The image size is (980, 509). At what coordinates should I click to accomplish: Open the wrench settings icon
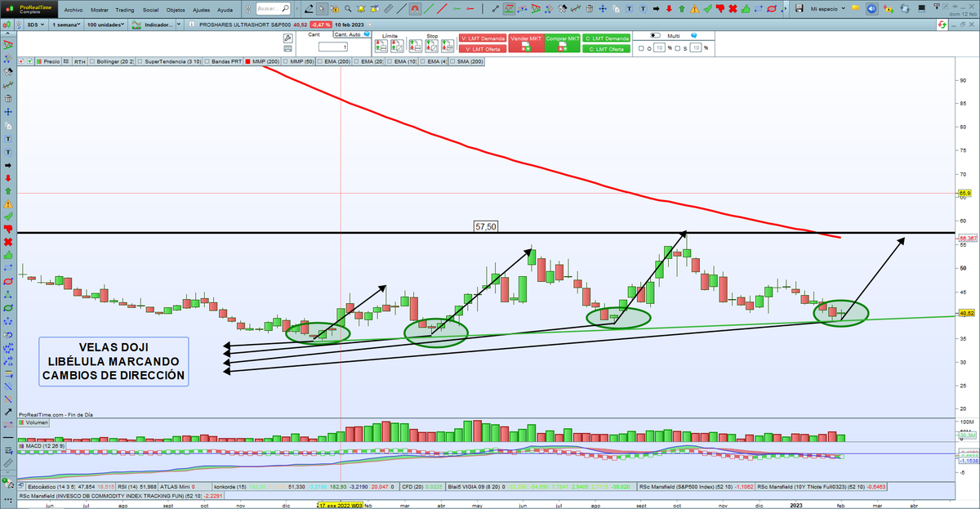point(287,38)
